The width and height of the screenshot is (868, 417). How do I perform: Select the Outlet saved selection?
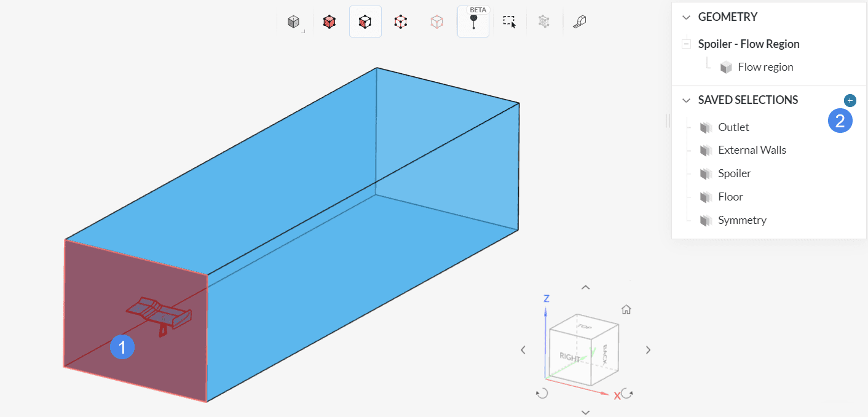point(733,127)
